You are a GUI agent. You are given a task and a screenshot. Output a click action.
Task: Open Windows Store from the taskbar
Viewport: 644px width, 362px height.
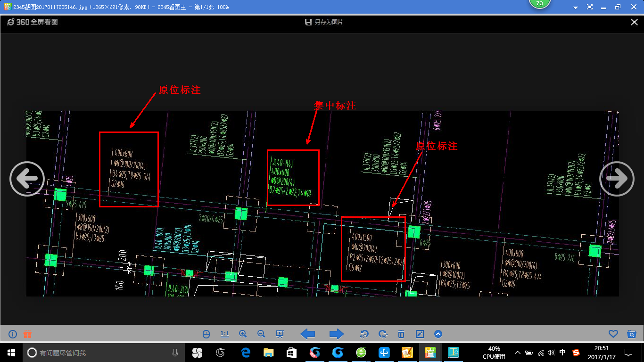click(x=291, y=353)
